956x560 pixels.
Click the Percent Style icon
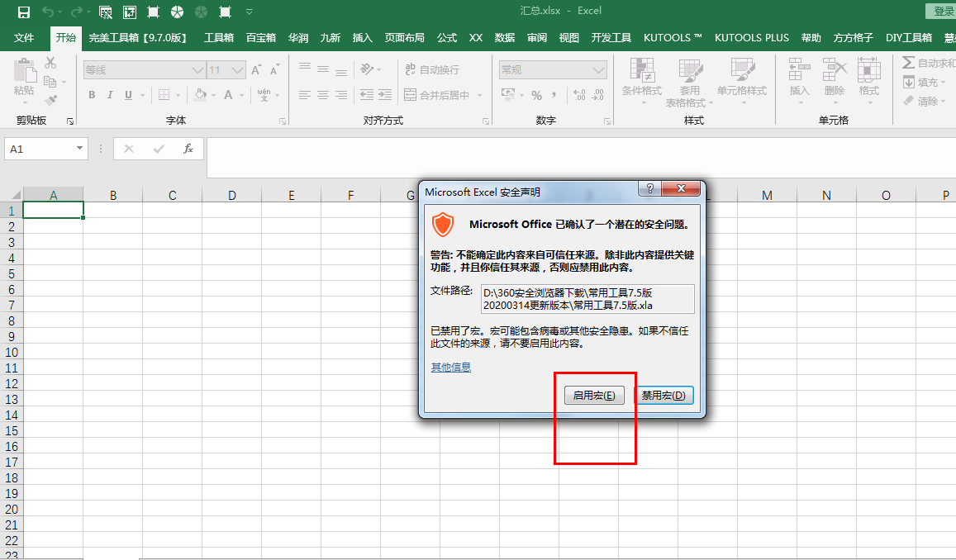point(536,95)
